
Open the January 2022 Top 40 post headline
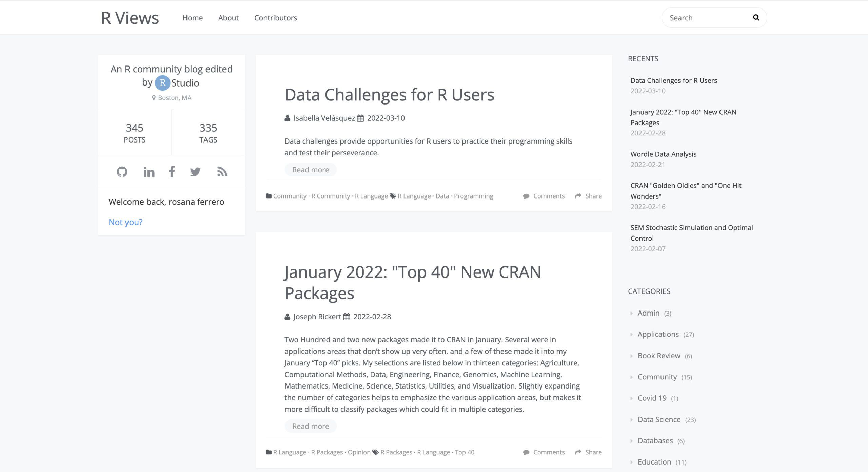pyautogui.click(x=413, y=283)
